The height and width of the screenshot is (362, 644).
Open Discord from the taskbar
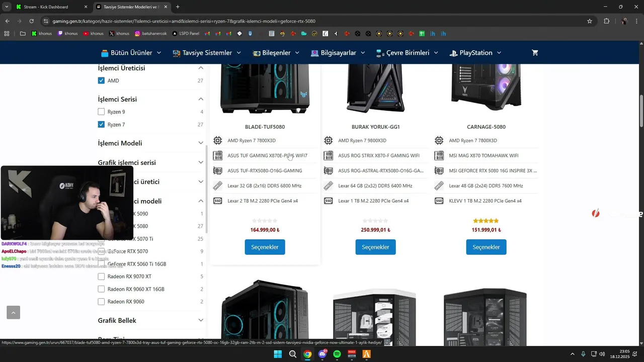[x=323, y=354]
